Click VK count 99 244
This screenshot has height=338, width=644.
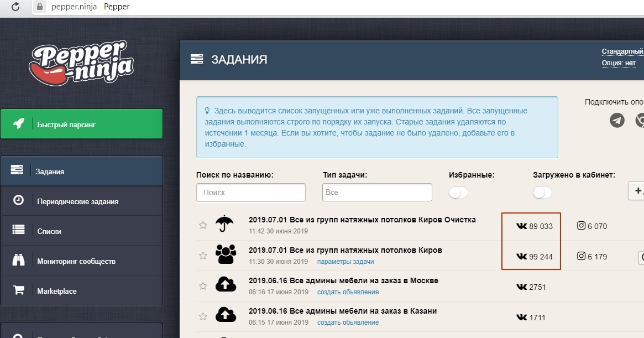tap(535, 257)
